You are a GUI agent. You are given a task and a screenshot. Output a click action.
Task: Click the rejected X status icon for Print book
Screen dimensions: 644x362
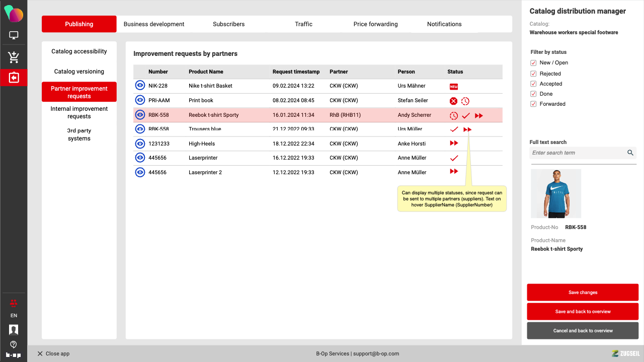click(453, 101)
